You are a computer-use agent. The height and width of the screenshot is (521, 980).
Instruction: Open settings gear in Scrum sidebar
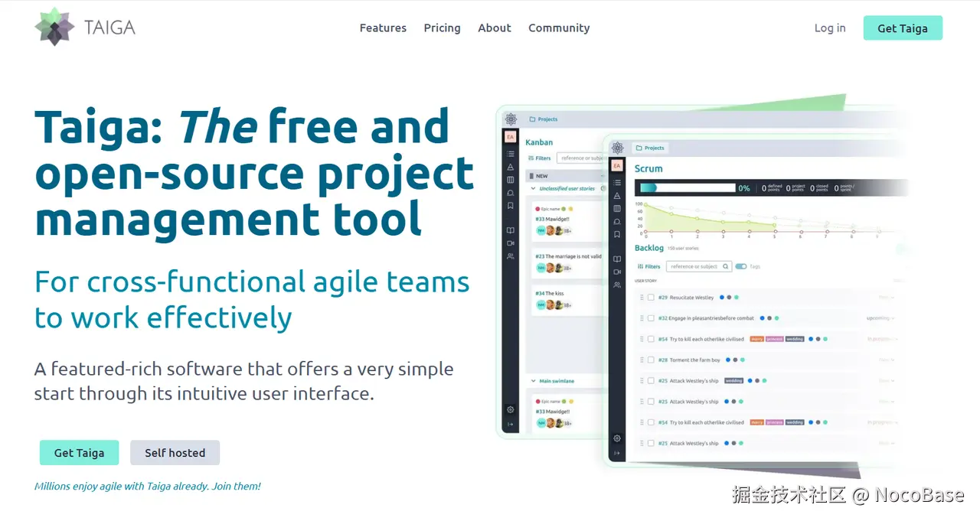pyautogui.click(x=617, y=438)
